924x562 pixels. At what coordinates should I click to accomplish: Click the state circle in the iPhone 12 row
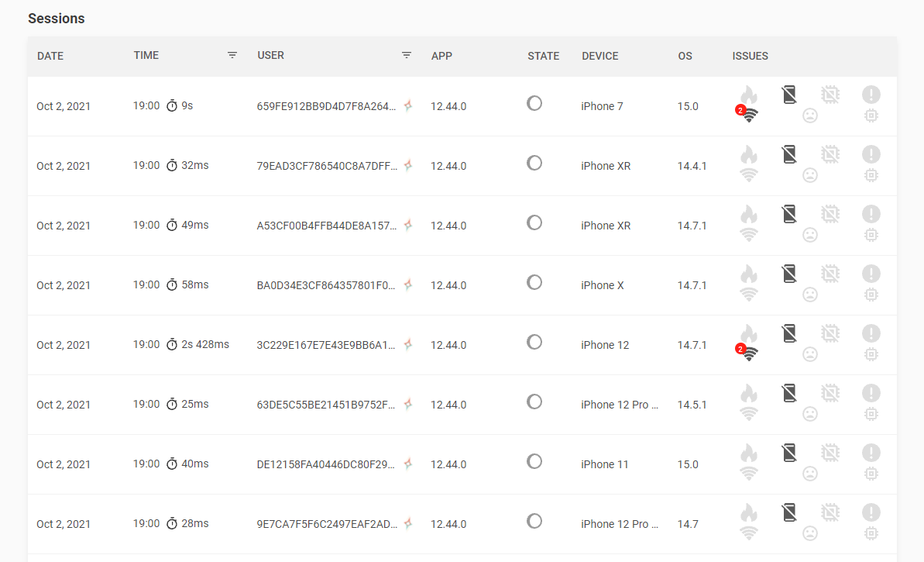534,341
